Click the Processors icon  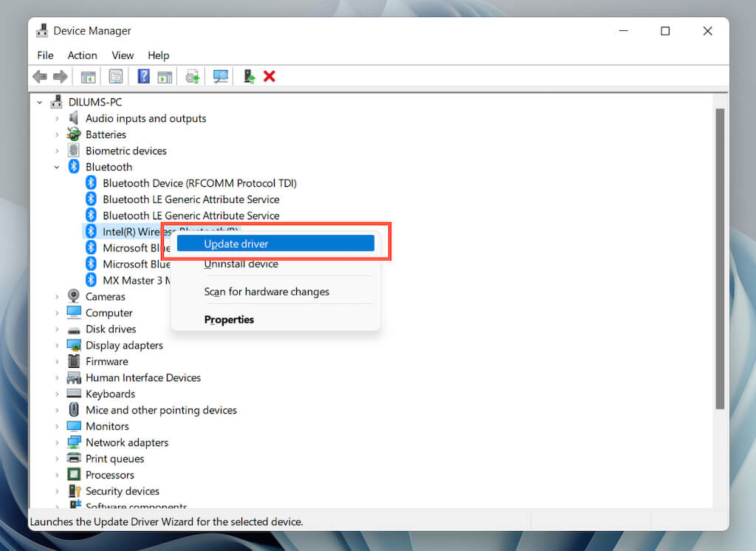(74, 474)
